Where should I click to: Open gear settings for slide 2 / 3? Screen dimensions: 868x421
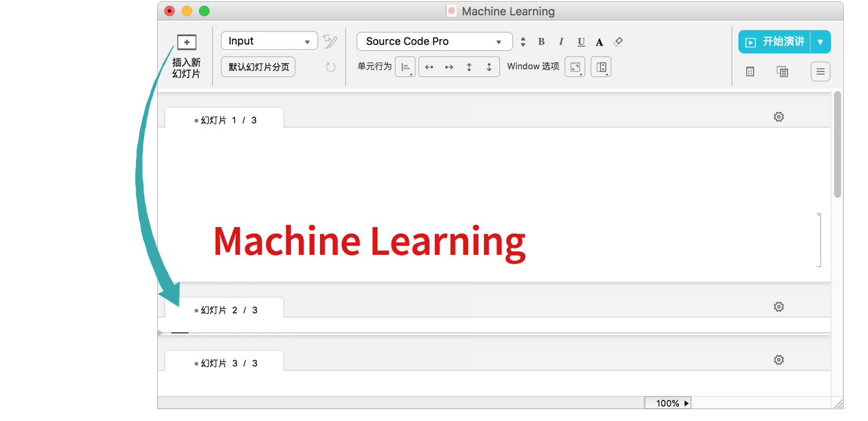779,307
